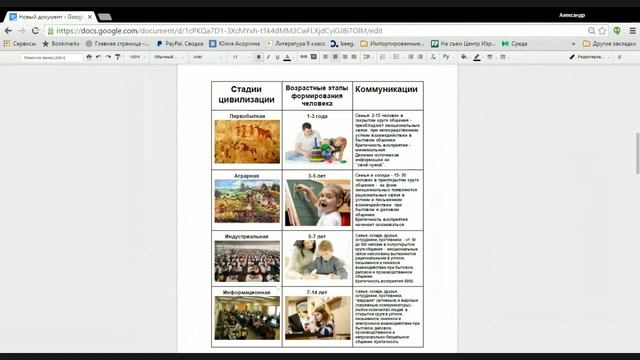Open the Импортированные bookmarks folder
640x360 pixels.
tap(393, 43)
